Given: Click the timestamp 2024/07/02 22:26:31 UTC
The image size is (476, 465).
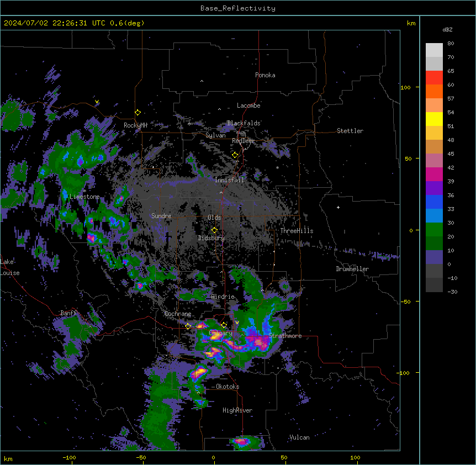Looking at the screenshot, I should pyautogui.click(x=54, y=23).
